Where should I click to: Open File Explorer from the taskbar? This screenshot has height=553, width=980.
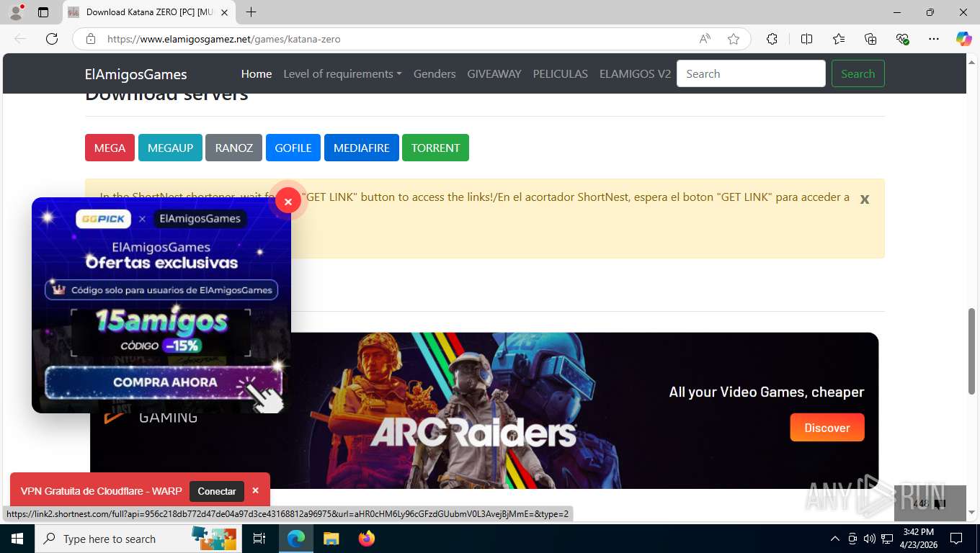[x=331, y=539]
